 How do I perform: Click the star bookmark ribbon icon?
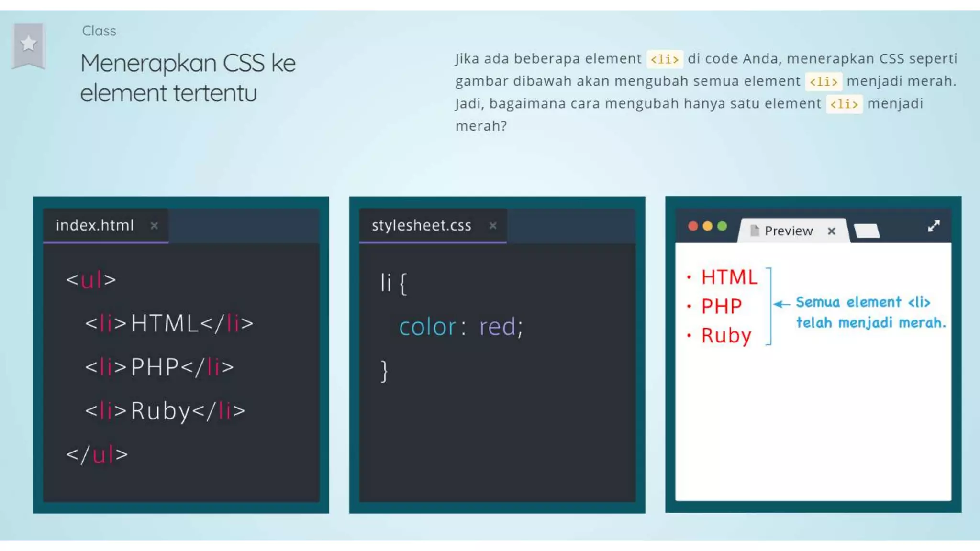(x=29, y=46)
